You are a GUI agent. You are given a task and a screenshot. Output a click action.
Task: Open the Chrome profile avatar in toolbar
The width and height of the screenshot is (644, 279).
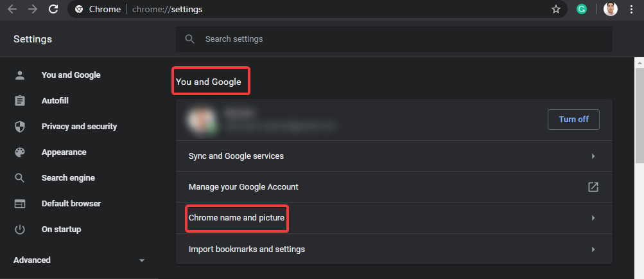pos(611,10)
